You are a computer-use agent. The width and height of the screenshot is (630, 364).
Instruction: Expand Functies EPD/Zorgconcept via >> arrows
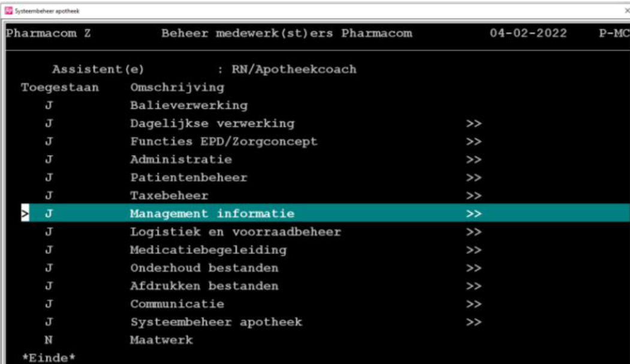coord(474,142)
